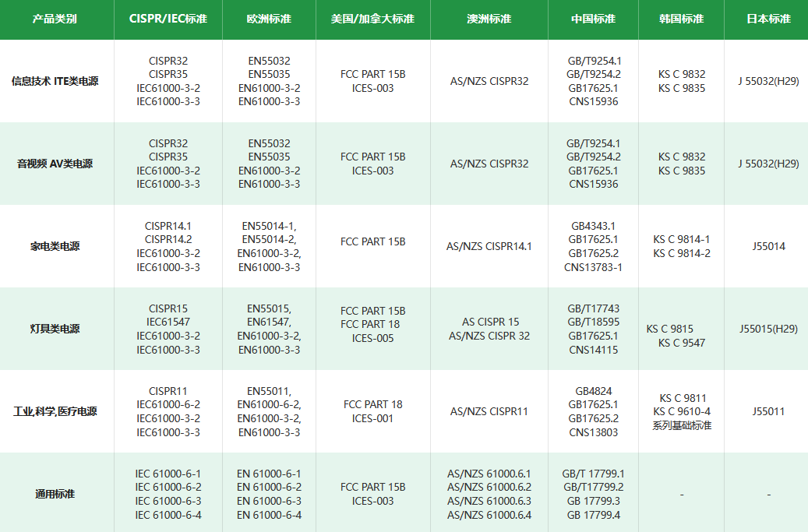Select the 澳洲标准 column header

coord(489,19)
